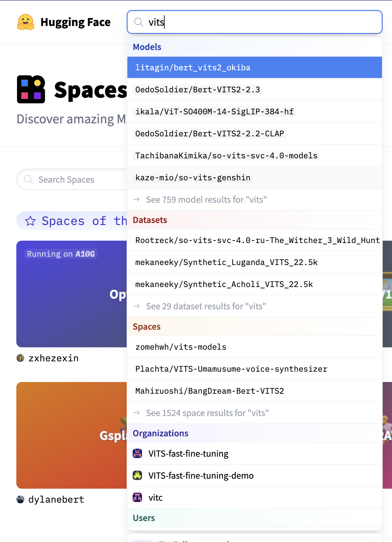The height and width of the screenshot is (542, 392).
Task: Open zomehwh/vits-models space
Action: 254,347
